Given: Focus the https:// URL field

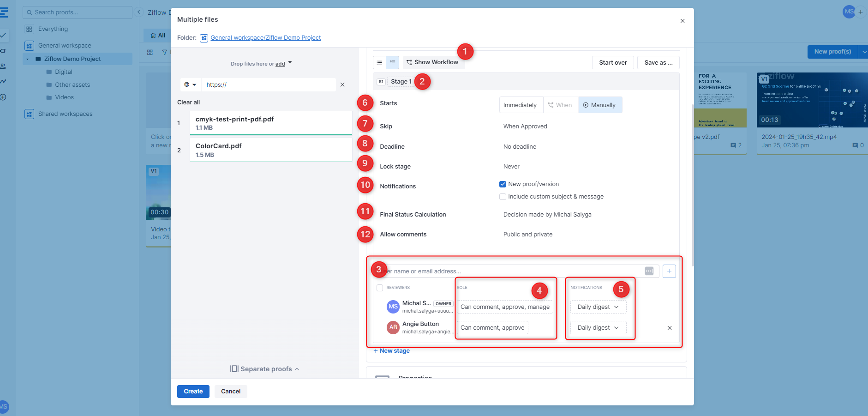Looking at the screenshot, I should coord(269,85).
